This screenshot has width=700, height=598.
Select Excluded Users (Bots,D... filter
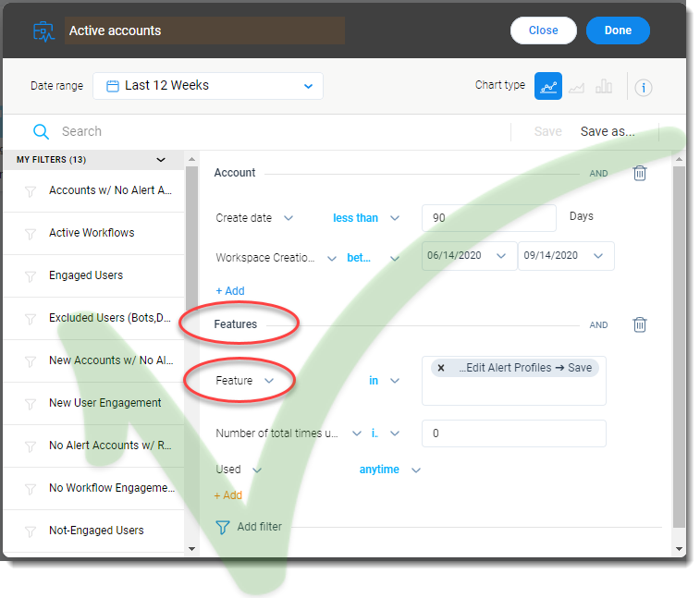(x=93, y=318)
